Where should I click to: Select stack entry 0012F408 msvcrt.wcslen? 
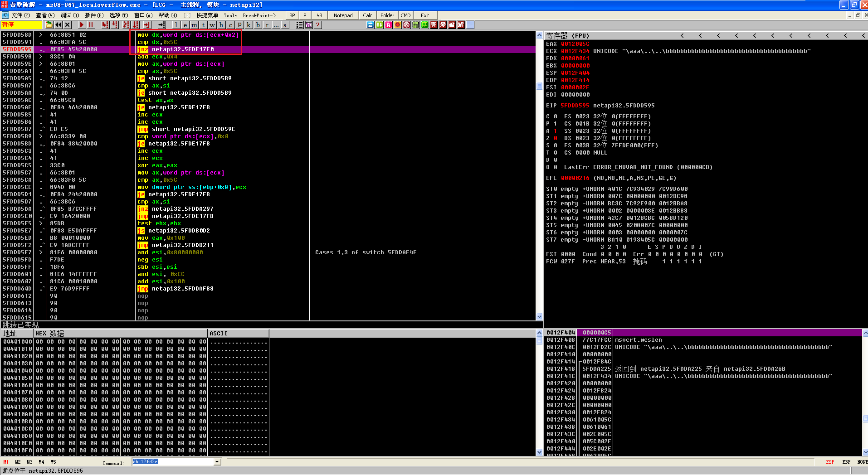[x=703, y=340]
